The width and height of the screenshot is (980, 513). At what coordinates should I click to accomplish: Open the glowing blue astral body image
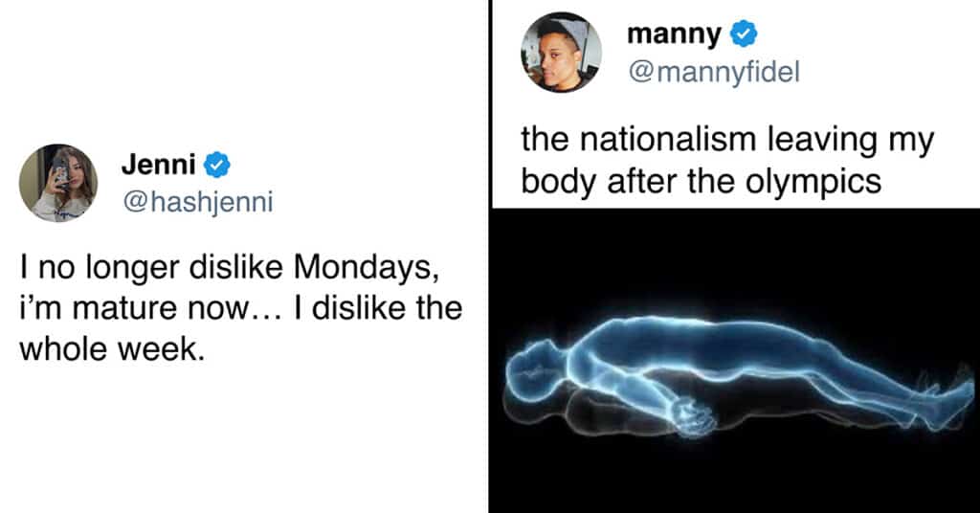coord(736,361)
